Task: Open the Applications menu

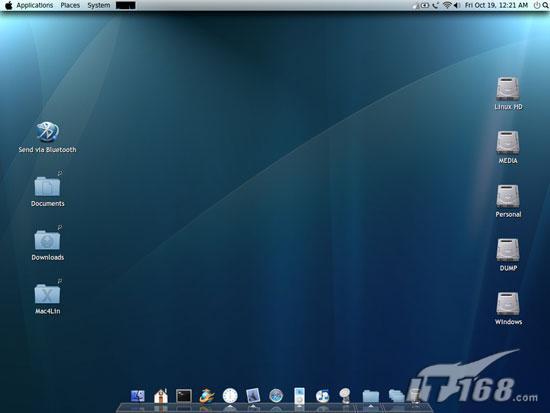Action: point(34,5)
